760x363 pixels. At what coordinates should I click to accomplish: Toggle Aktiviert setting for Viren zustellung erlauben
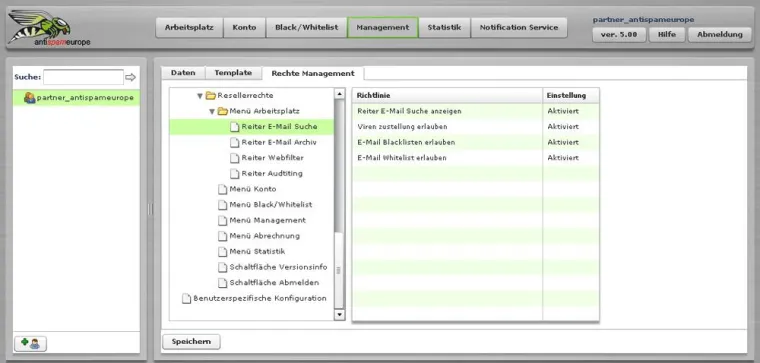563,126
